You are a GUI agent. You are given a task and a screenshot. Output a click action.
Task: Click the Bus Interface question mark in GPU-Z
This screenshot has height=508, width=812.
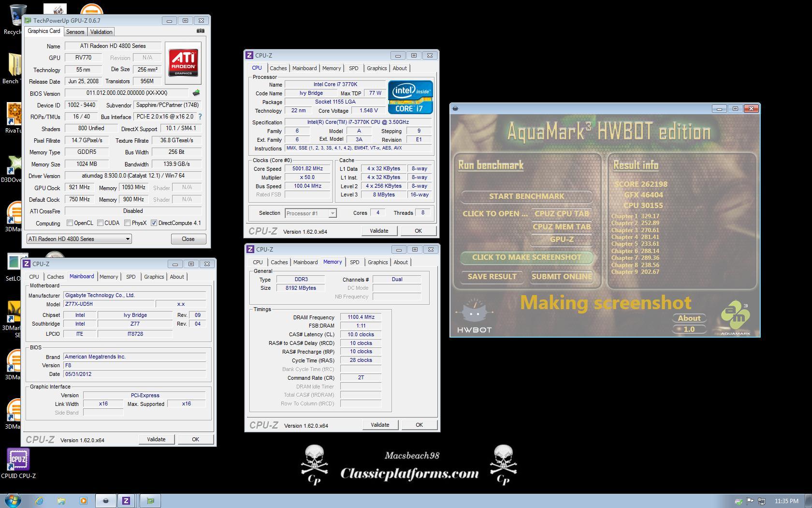click(200, 117)
